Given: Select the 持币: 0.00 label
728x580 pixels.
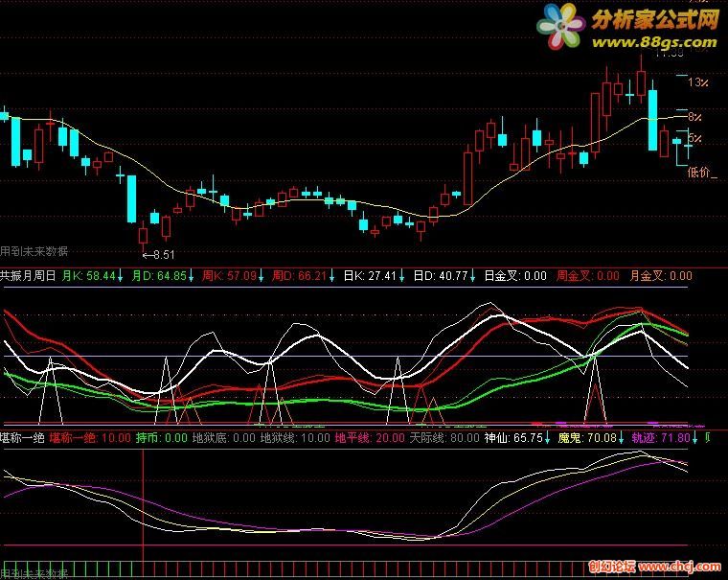Looking at the screenshot, I should pyautogui.click(x=162, y=438).
